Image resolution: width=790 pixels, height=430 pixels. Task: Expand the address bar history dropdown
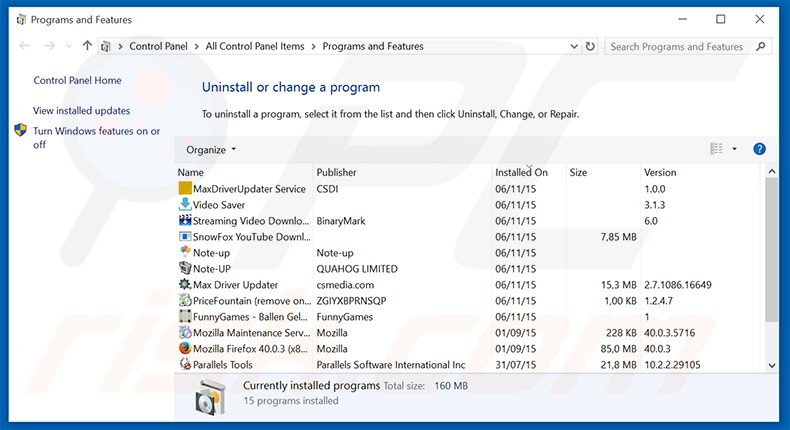click(x=574, y=46)
